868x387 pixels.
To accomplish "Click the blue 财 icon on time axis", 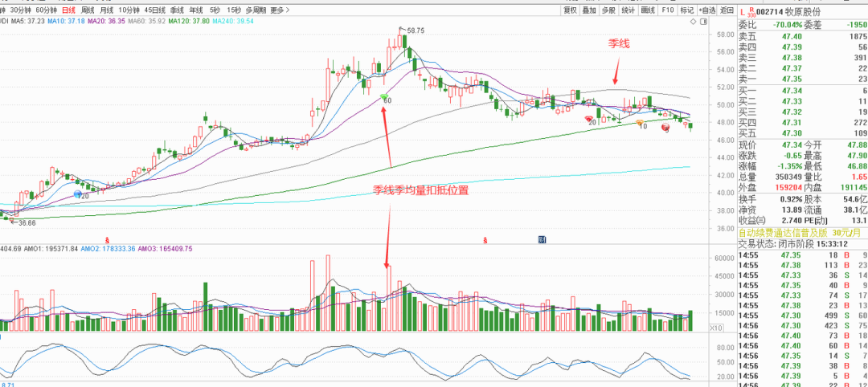I will (542, 240).
